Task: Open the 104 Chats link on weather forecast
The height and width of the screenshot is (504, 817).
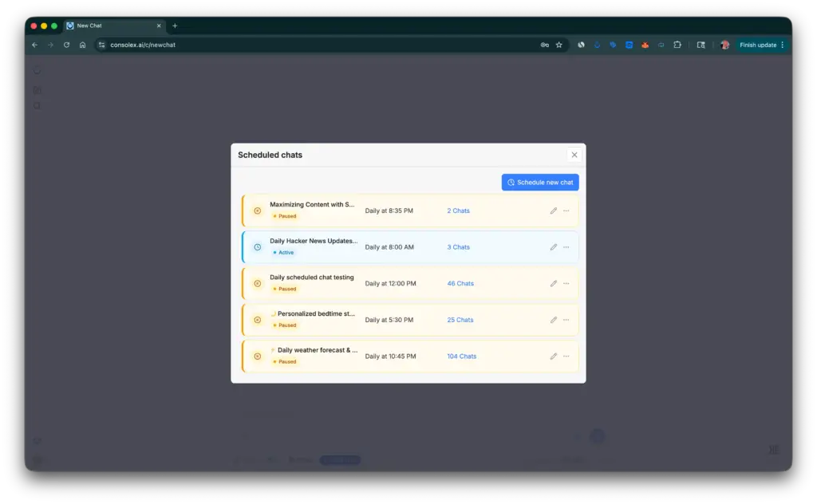Action: (461, 356)
